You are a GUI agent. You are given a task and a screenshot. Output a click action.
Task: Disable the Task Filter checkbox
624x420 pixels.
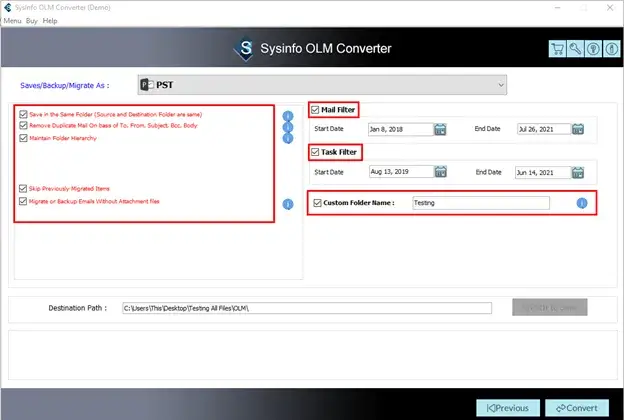[x=315, y=152]
